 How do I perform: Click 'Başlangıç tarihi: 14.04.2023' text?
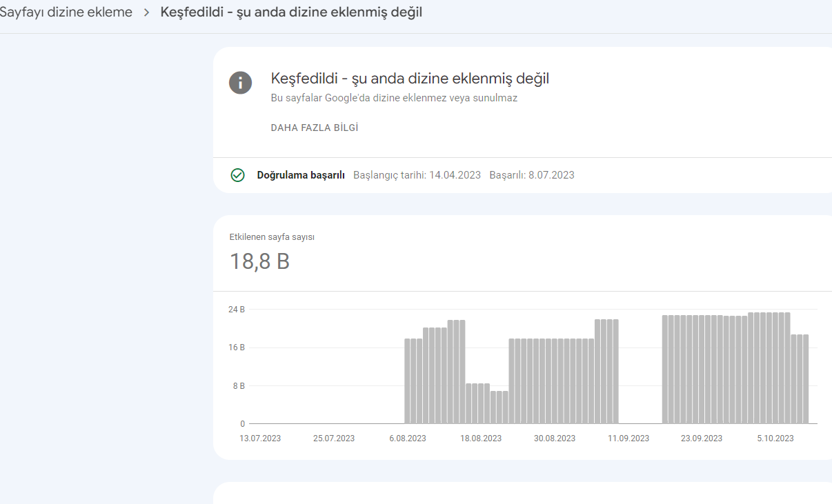pyautogui.click(x=417, y=175)
